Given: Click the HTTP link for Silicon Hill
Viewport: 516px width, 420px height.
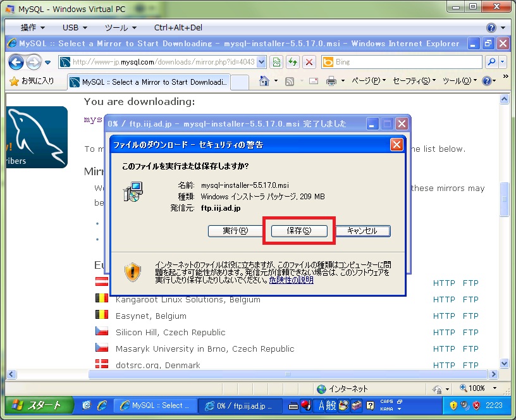Looking at the screenshot, I should (x=444, y=333).
